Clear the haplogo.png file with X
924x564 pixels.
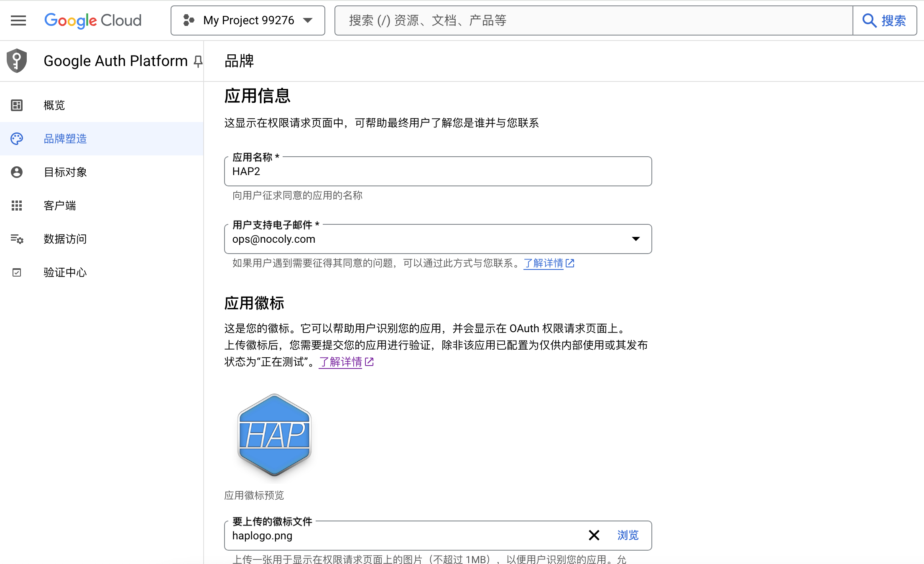click(594, 535)
